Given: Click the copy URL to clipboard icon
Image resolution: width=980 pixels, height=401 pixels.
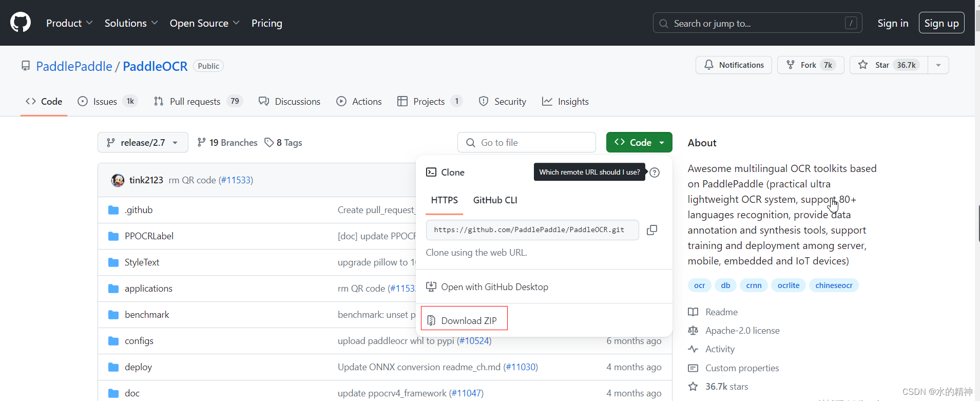Looking at the screenshot, I should click(651, 230).
